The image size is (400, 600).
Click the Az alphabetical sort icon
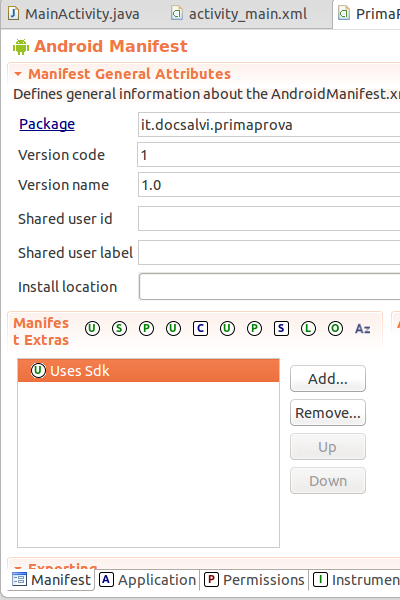point(362,329)
